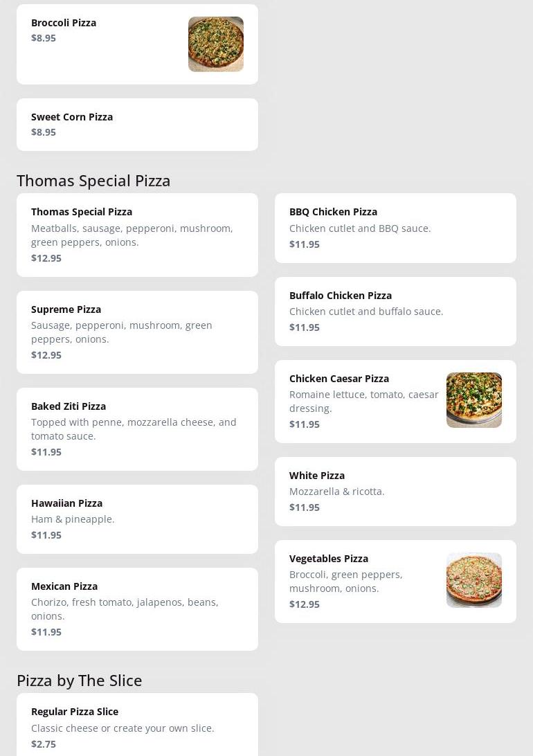Click the Broccoli Pizza photo thumbnail

(x=215, y=44)
